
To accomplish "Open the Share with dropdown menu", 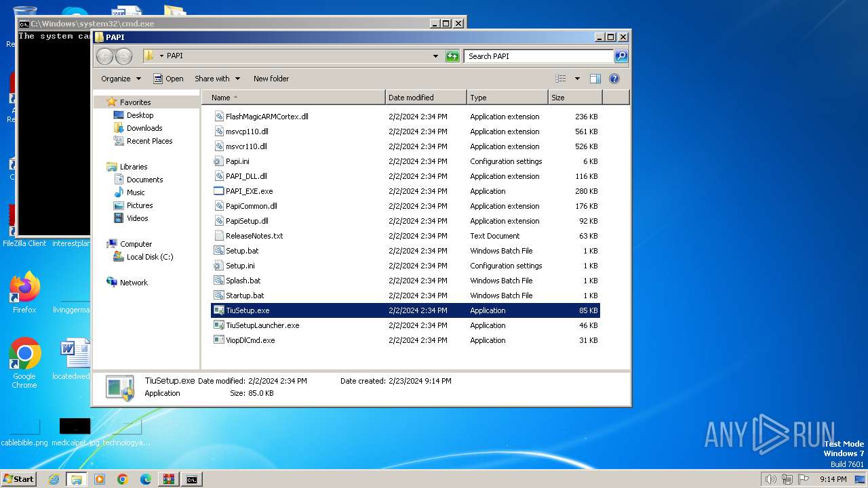I will pyautogui.click(x=217, y=79).
